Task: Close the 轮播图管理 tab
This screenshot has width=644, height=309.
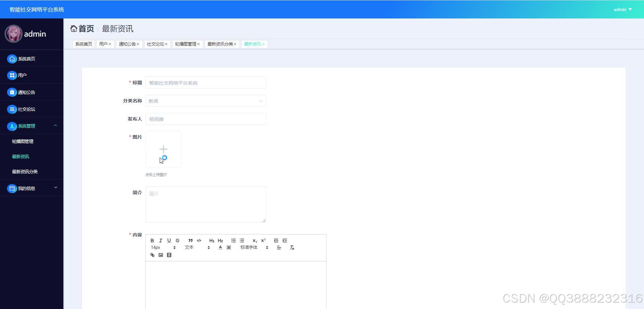Action: click(199, 44)
